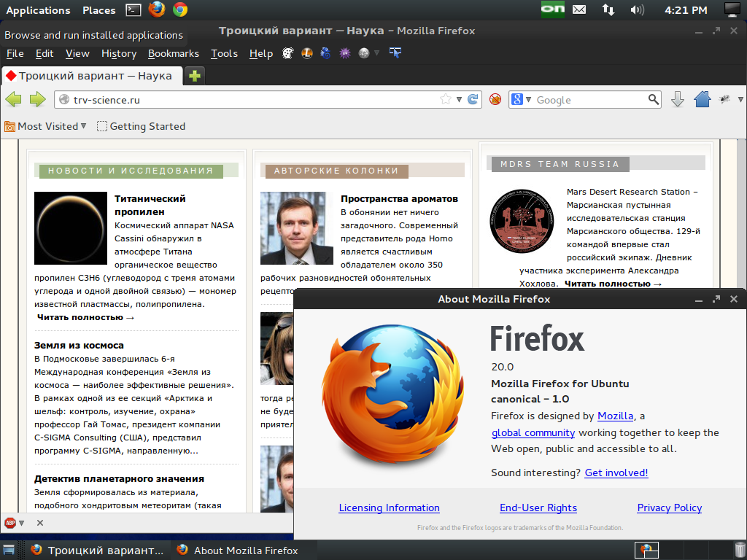Show desktop via bottom panel icon
This screenshot has height=560, width=747.
pyautogui.click(x=9, y=551)
